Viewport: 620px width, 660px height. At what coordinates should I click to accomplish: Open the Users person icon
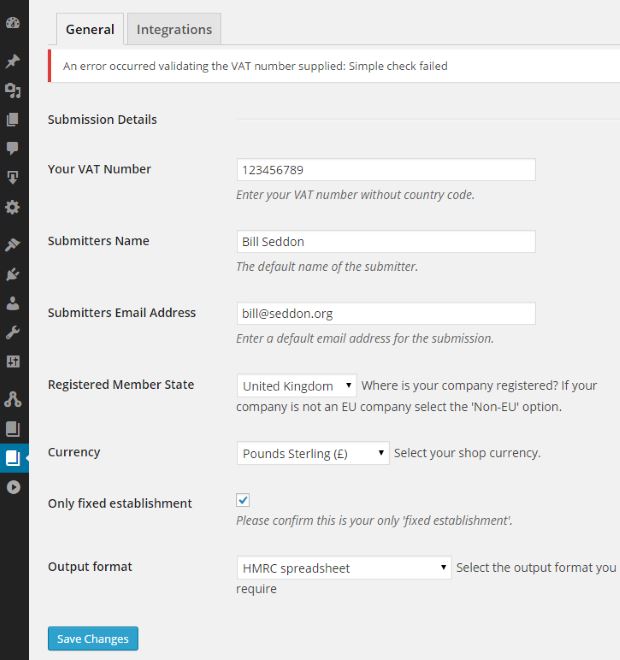coord(13,303)
